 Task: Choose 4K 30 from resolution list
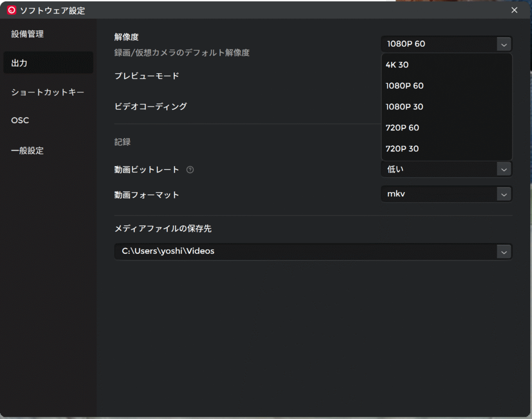click(x=397, y=65)
